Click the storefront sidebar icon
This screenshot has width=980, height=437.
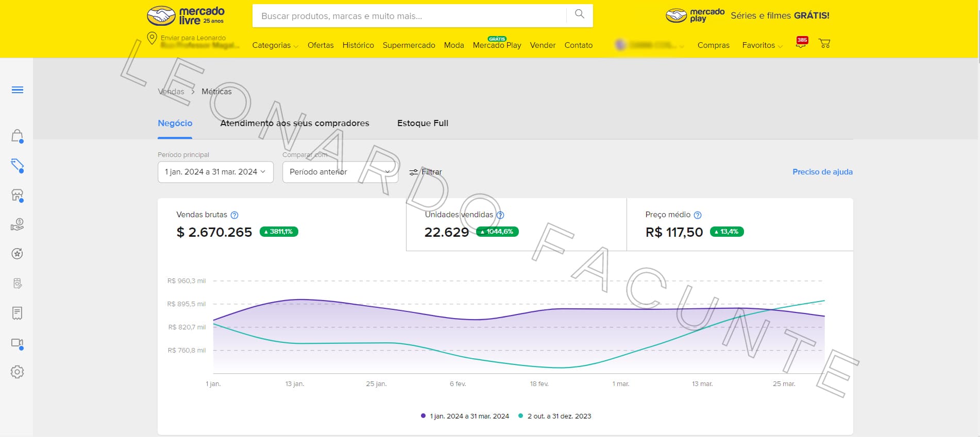point(17,195)
